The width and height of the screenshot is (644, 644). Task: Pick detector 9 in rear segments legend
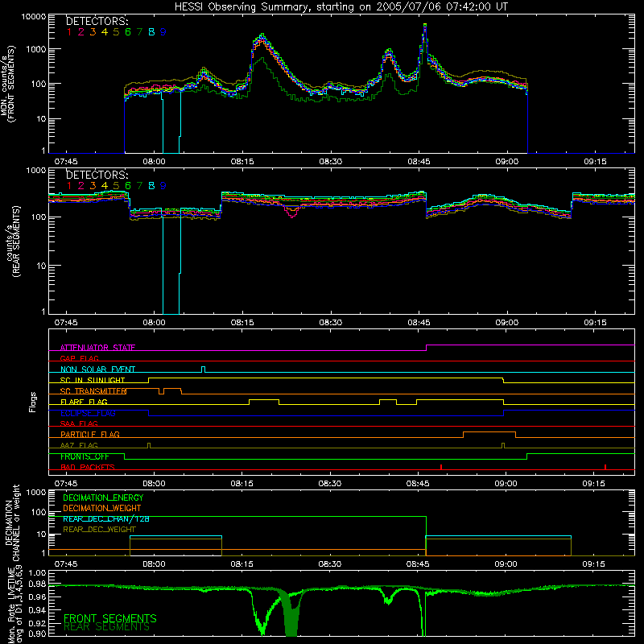pyautogui.click(x=163, y=186)
